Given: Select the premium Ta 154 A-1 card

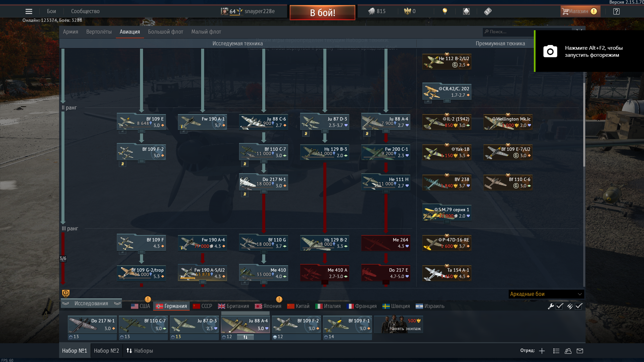Looking at the screenshot, I should click(447, 273).
